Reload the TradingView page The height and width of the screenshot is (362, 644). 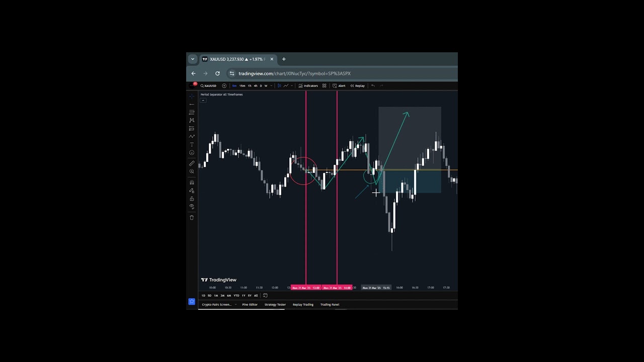(217, 73)
